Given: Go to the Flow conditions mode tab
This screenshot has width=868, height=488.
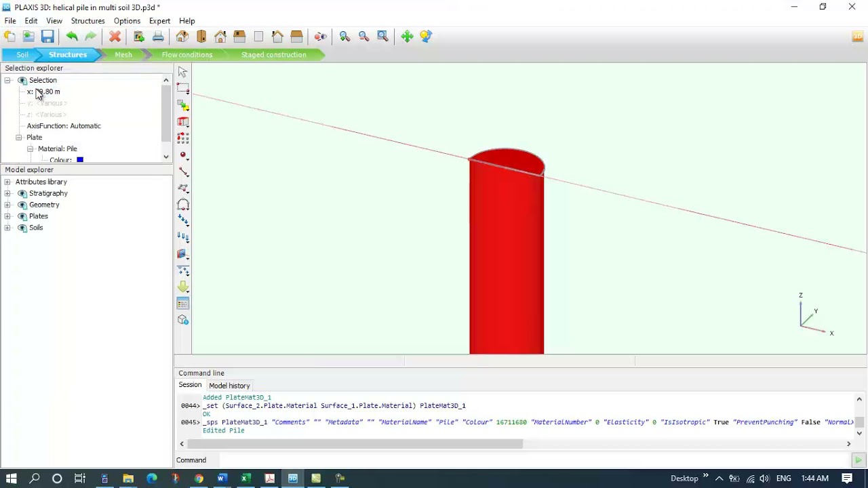Looking at the screenshot, I should pyautogui.click(x=187, y=55).
